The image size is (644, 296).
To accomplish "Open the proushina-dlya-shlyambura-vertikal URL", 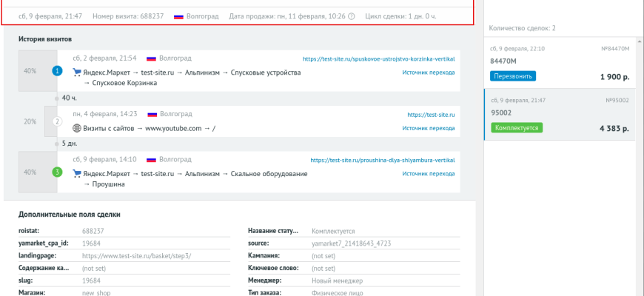I will [382, 159].
